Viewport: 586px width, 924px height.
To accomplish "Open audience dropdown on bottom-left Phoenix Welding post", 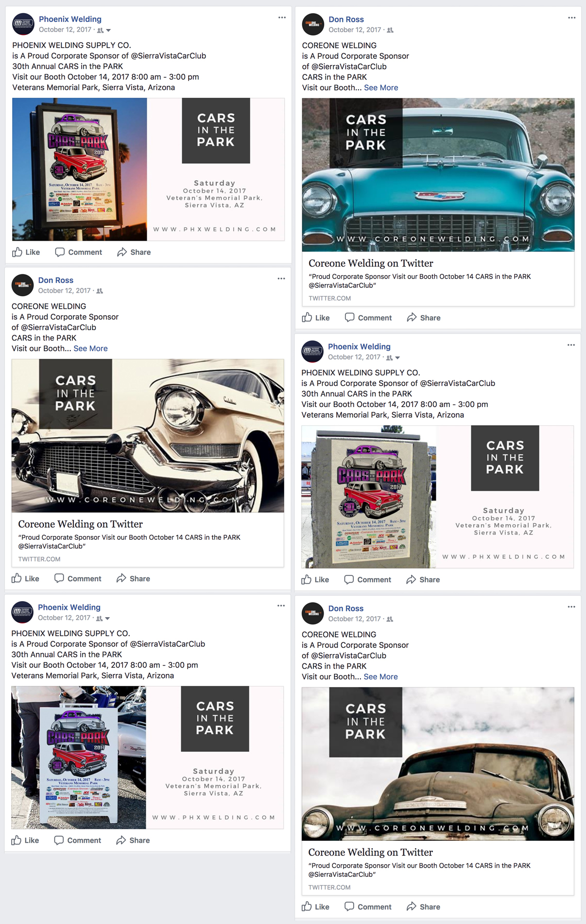I will pyautogui.click(x=107, y=619).
